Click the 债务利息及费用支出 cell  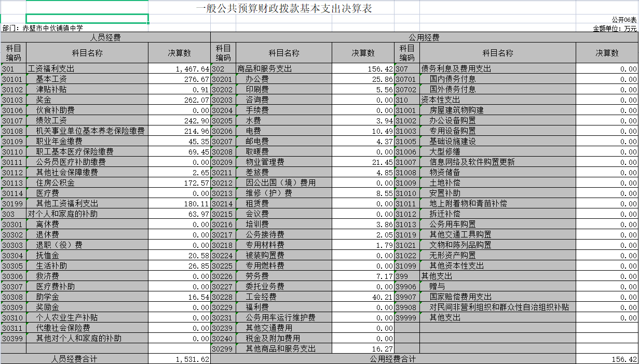tap(498, 68)
